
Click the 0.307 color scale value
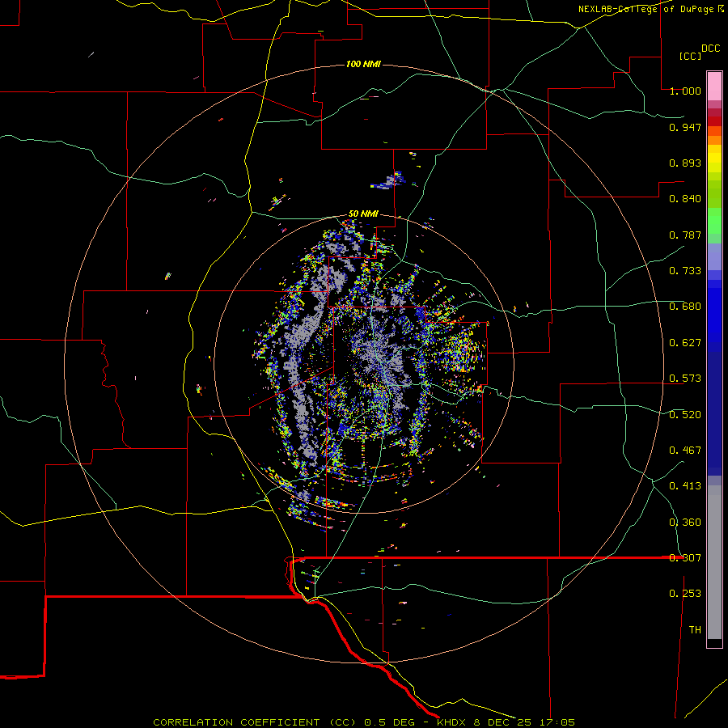click(x=685, y=558)
